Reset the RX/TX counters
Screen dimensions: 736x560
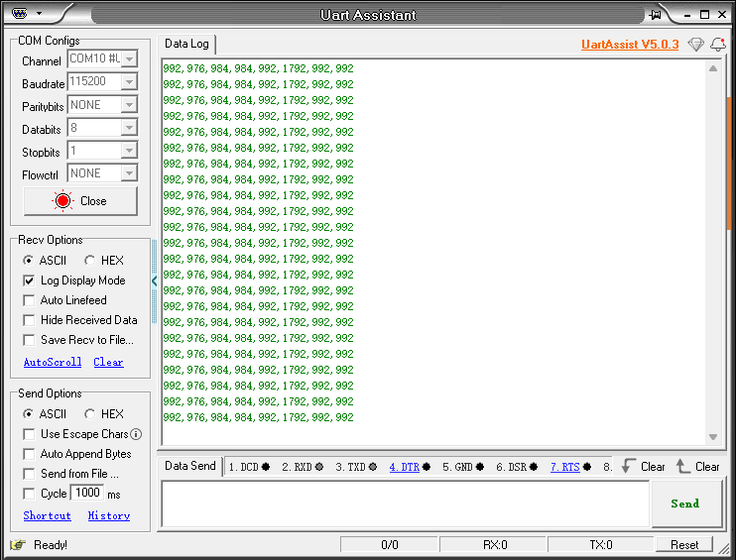pos(684,545)
